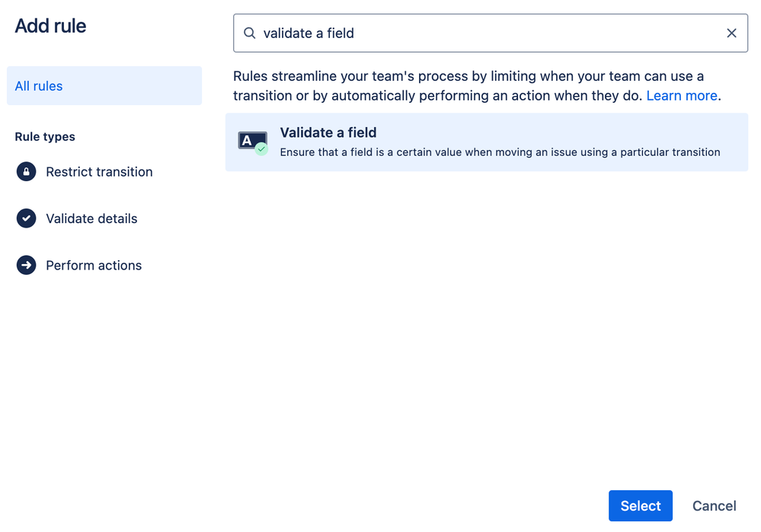Viewport: 761px width, 532px height.
Task: Click the rule description starting "Ensure that a field"
Action: point(500,152)
